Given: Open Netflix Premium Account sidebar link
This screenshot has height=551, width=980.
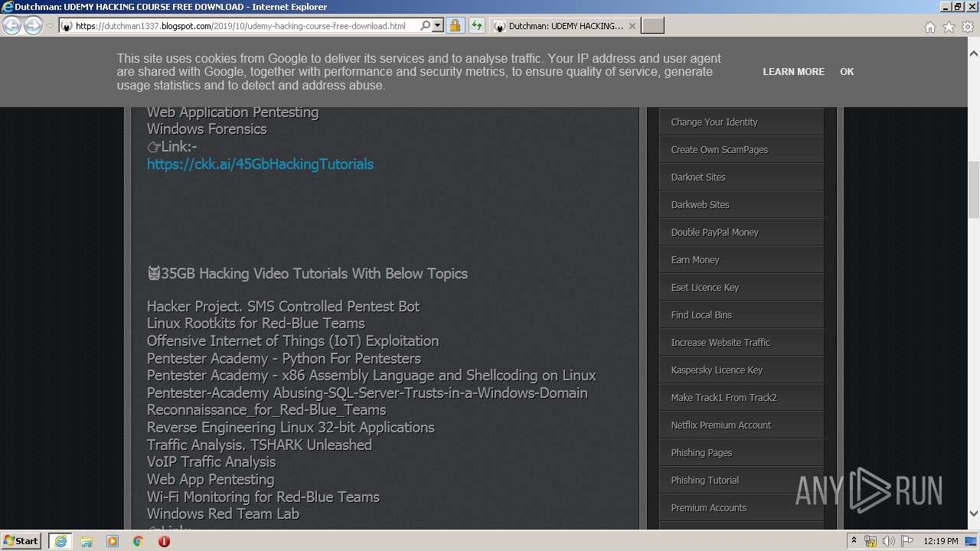Looking at the screenshot, I should tap(741, 425).
